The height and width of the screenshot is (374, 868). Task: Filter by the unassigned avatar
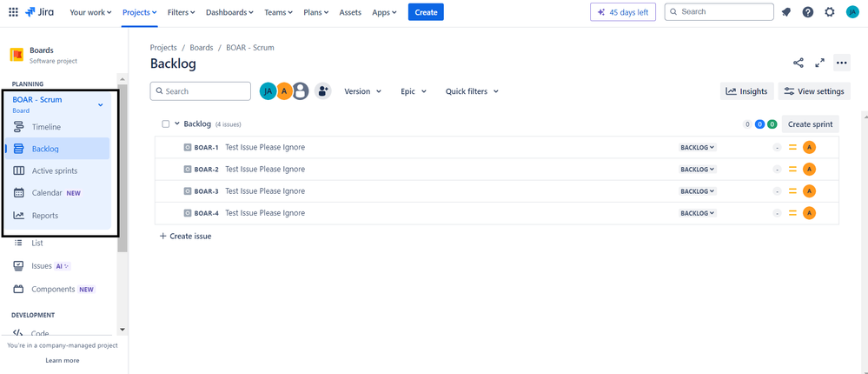[300, 90]
